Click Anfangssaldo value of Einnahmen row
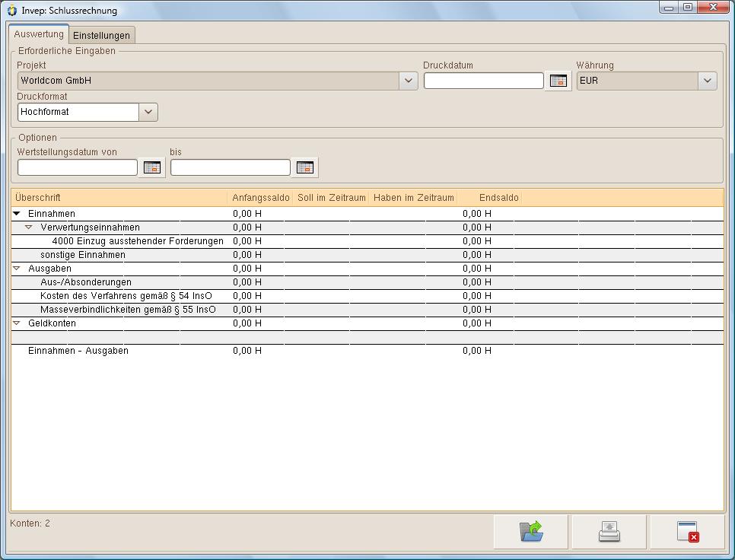 pos(247,214)
